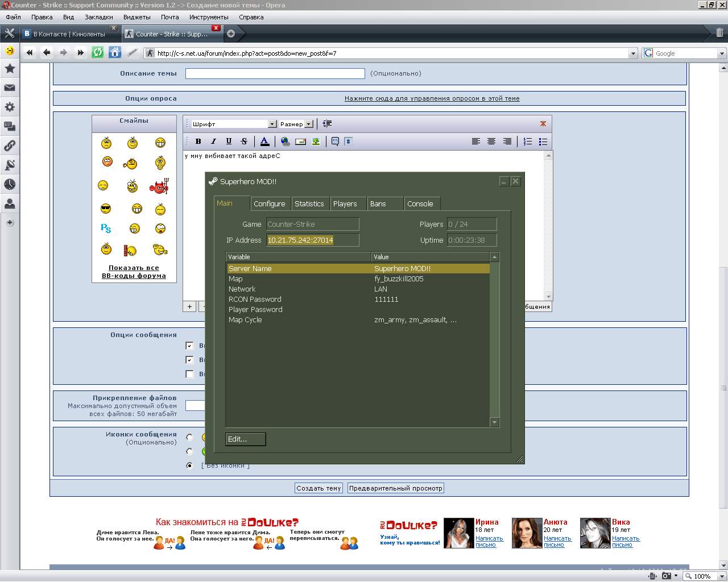This screenshot has width=728, height=582.
Task: Align post text to the left
Action: [x=476, y=142]
